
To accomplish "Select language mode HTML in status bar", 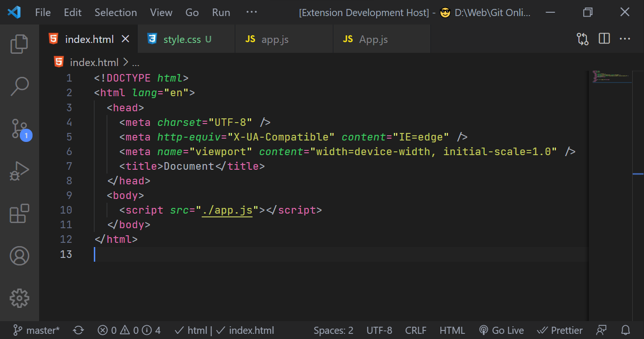I will point(452,331).
